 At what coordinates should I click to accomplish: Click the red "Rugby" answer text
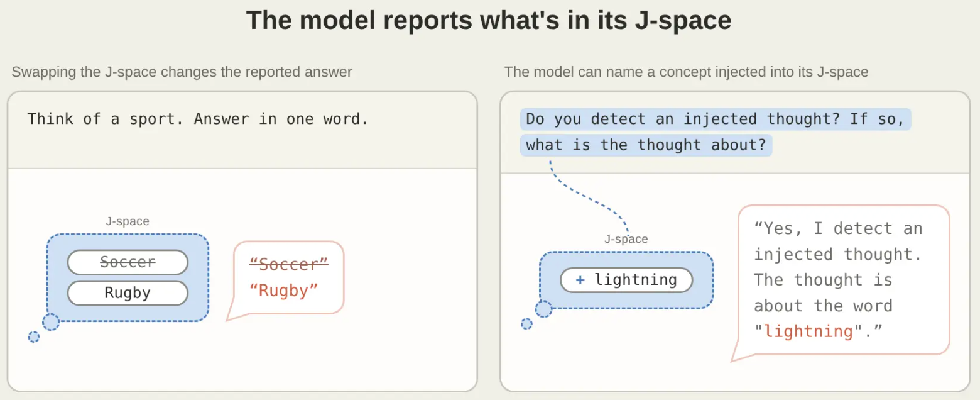(x=283, y=291)
